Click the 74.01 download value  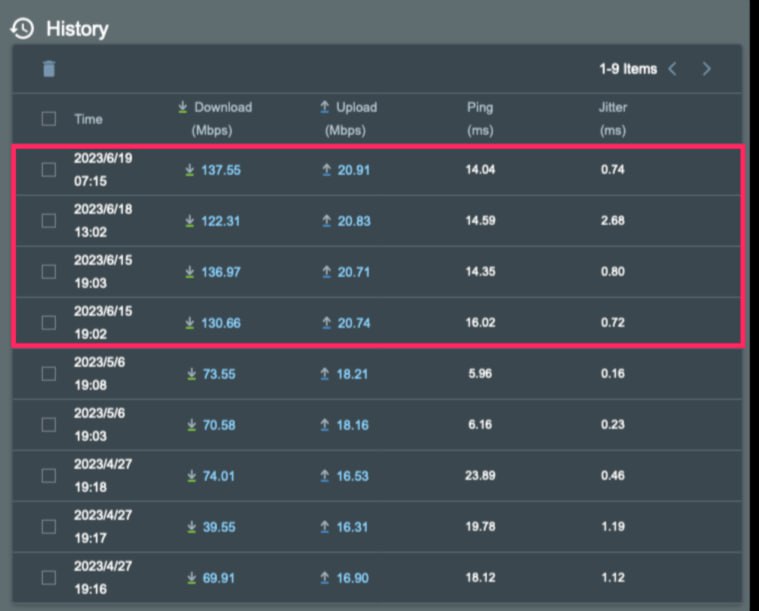[x=218, y=476]
